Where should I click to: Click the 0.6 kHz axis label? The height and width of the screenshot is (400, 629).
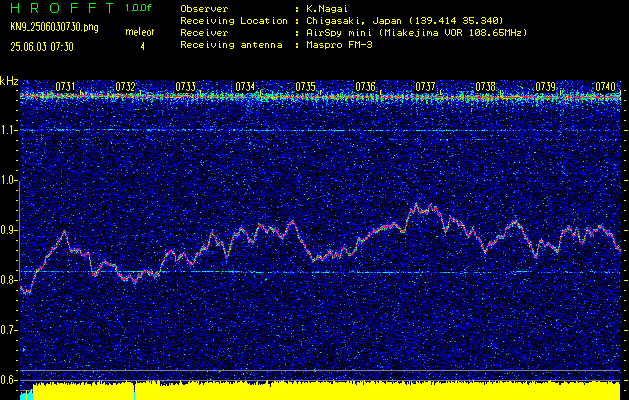point(9,380)
